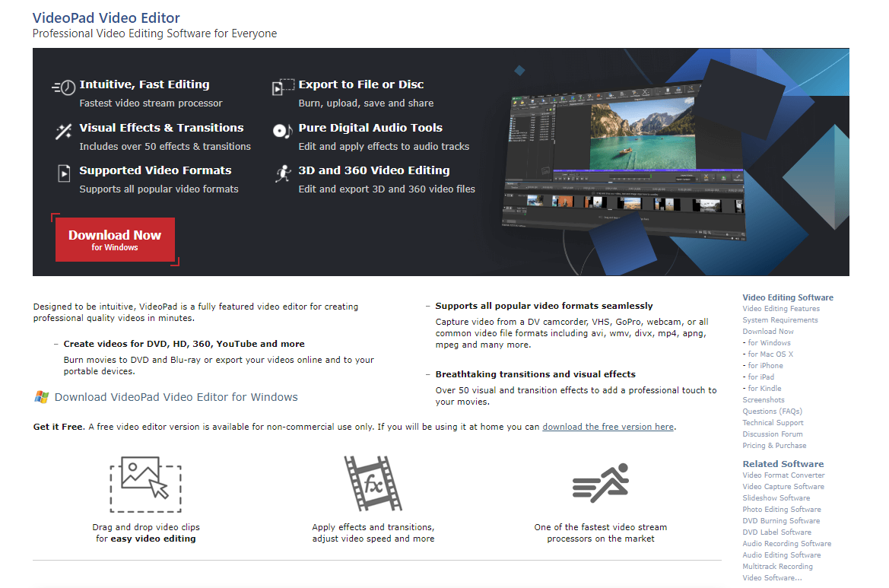Follow the 'download the free version here' link
This screenshot has height=588, width=889.
[608, 427]
